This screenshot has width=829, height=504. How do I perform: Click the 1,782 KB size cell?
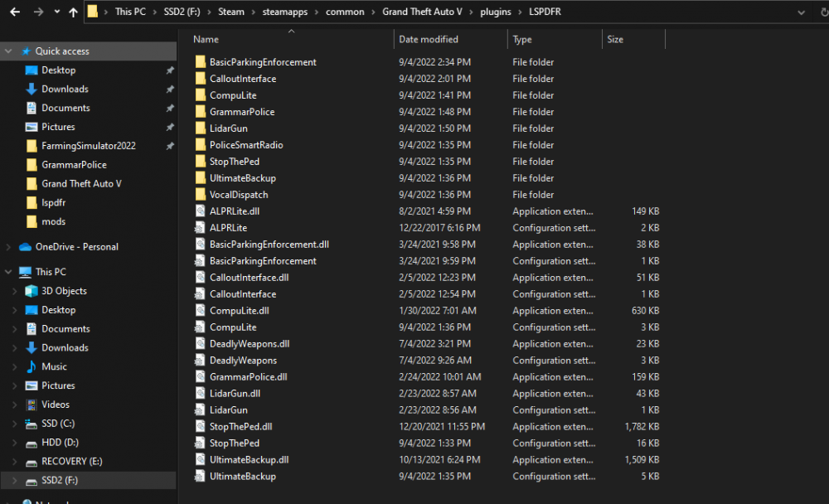[x=642, y=427]
